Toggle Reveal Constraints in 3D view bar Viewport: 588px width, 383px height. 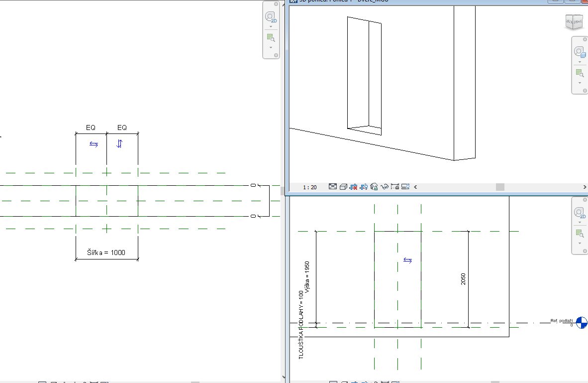tap(395, 187)
